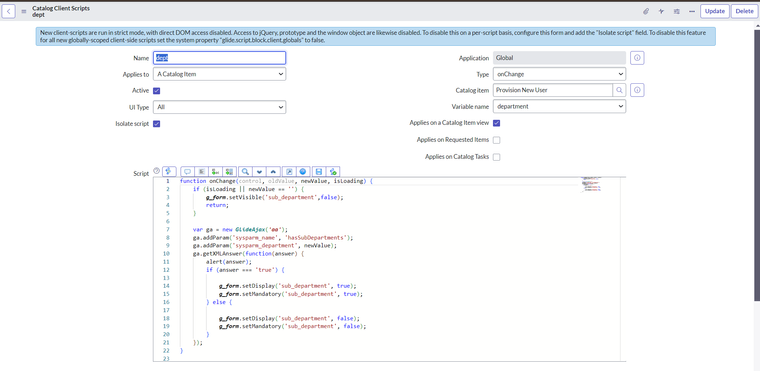Click the Application info icon

[637, 58]
